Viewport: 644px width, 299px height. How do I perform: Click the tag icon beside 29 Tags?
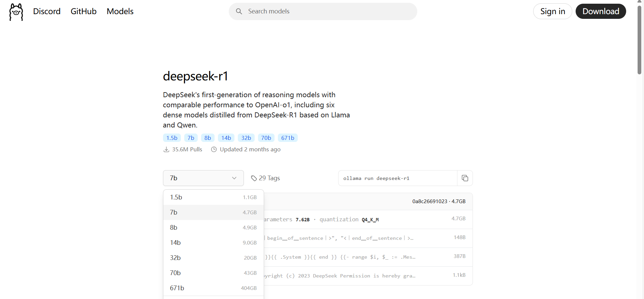[254, 178]
